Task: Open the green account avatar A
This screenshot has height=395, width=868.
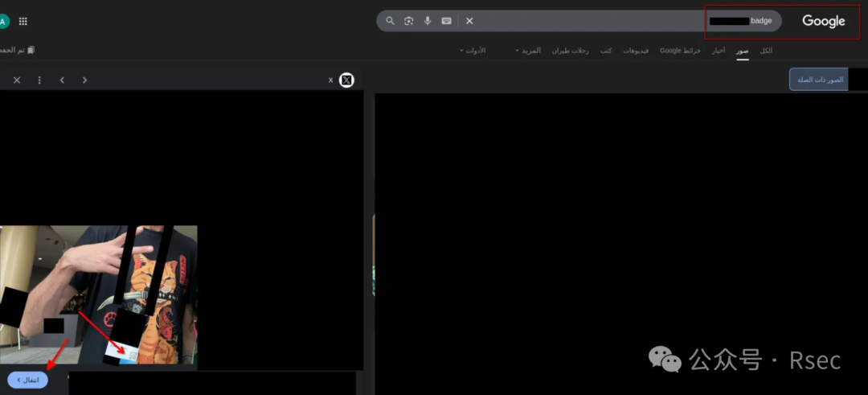Action: pyautogui.click(x=3, y=22)
